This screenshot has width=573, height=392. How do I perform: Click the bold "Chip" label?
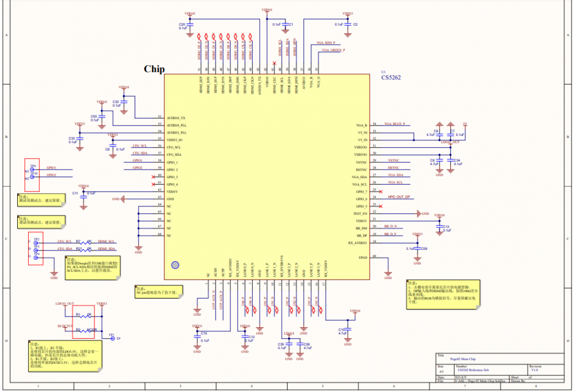click(x=154, y=69)
